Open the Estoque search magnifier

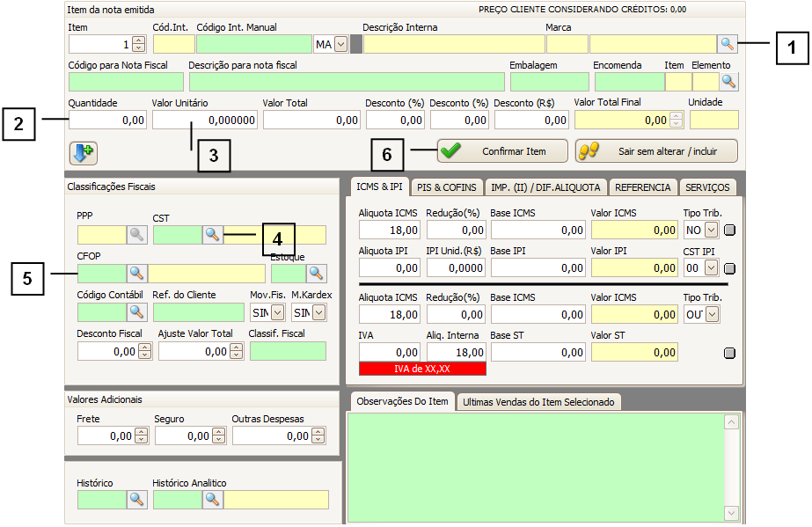(x=316, y=273)
